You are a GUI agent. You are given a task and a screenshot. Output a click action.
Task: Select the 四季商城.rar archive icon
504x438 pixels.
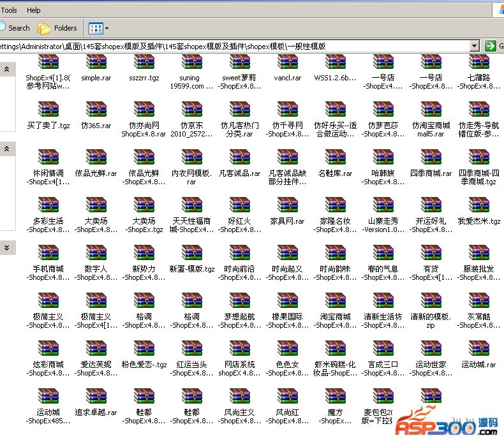(x=431, y=157)
